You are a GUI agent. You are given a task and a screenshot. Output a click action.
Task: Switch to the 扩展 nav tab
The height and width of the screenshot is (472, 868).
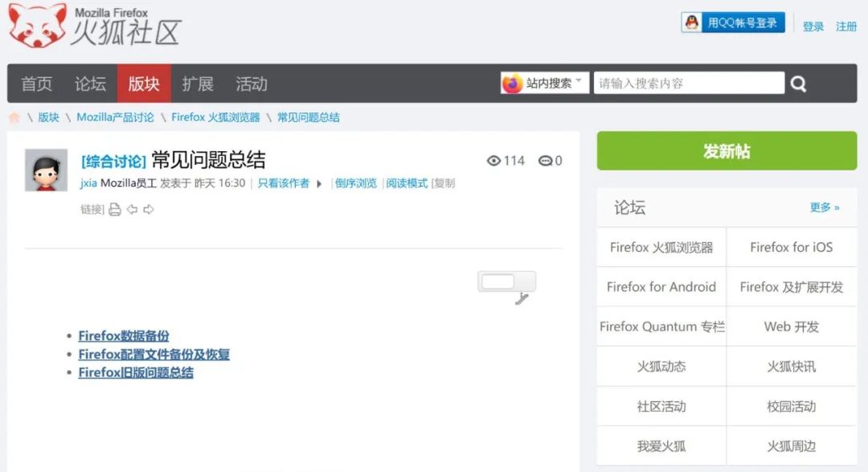coord(197,84)
